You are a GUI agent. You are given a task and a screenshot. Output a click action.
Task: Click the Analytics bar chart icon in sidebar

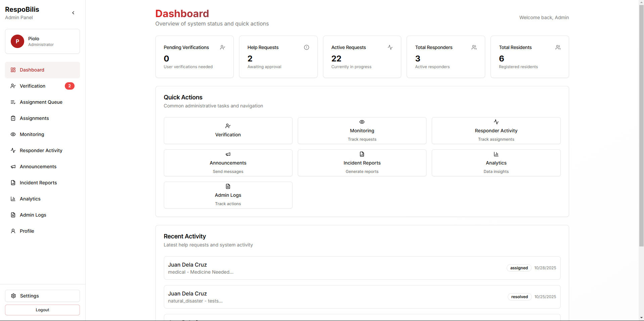tap(13, 199)
